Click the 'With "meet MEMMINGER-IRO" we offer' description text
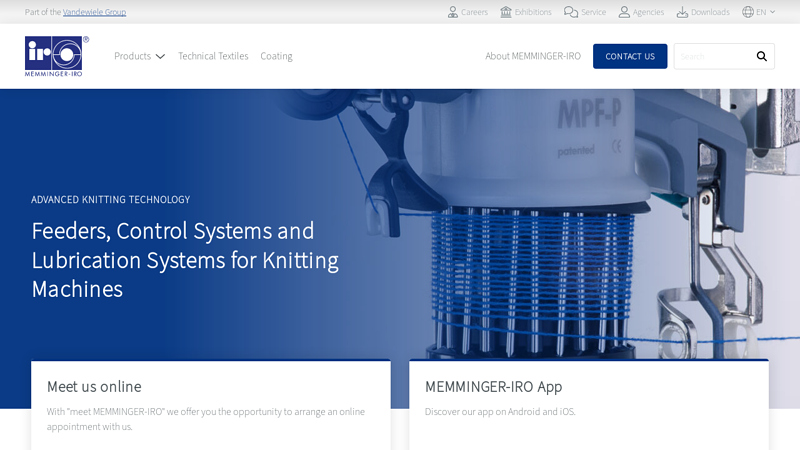Viewport: 800px width, 450px height. [x=206, y=419]
